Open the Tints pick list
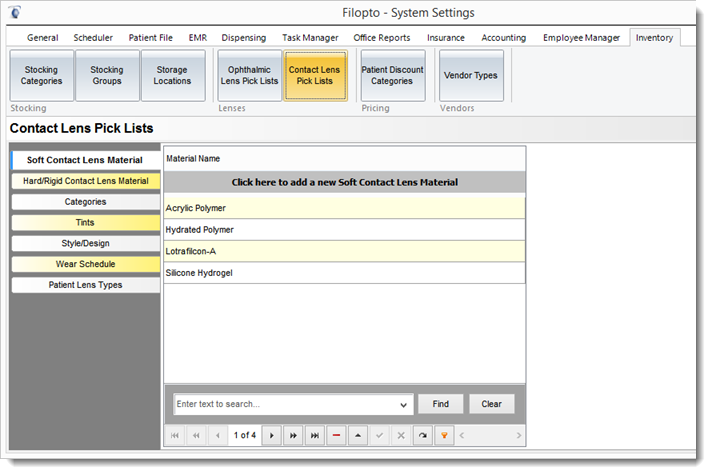Viewport: 711px width, 474px height. coord(86,223)
